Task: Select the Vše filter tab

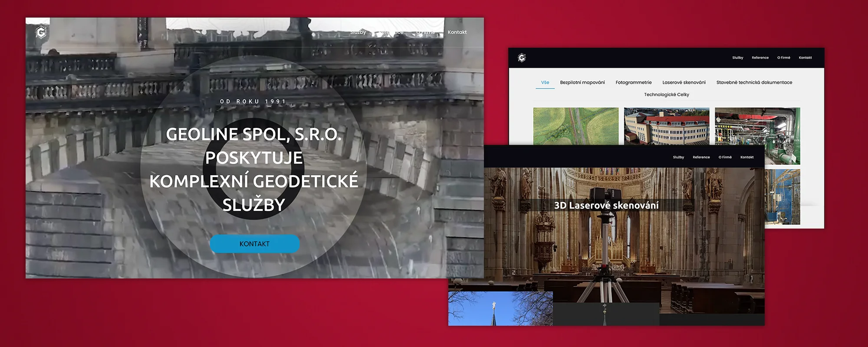Action: click(x=545, y=82)
